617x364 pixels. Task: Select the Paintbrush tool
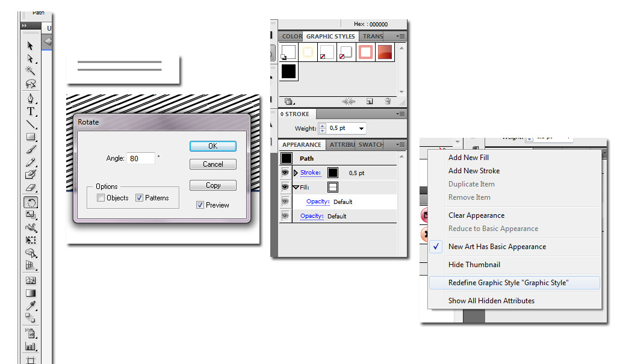tap(30, 150)
